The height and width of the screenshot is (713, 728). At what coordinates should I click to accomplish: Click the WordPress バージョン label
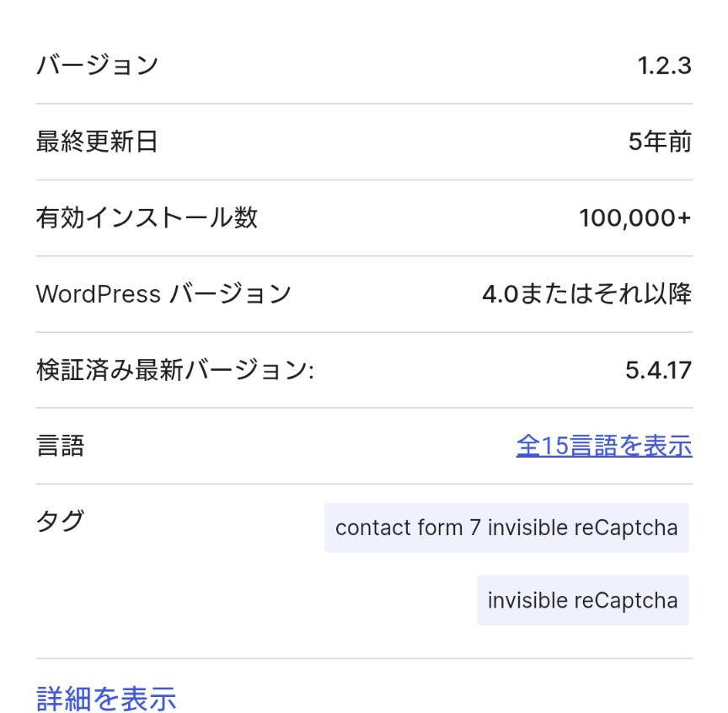coord(163,293)
